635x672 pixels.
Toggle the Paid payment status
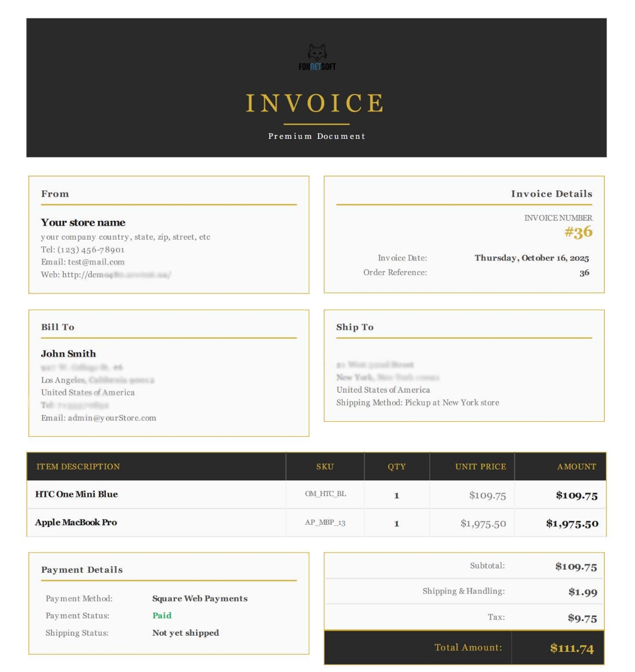[161, 615]
